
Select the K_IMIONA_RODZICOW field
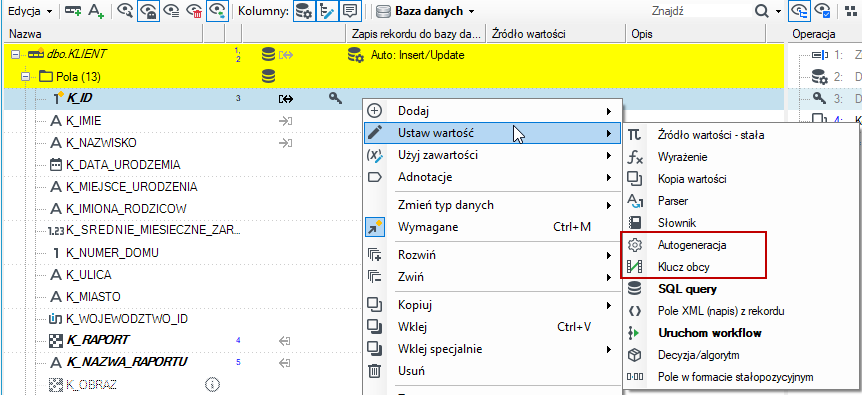126,209
